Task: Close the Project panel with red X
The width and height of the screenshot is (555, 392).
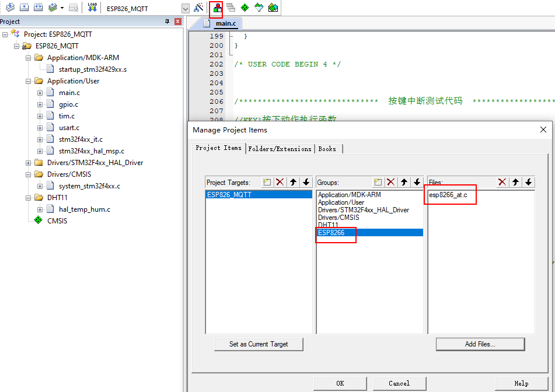Action: (178, 22)
